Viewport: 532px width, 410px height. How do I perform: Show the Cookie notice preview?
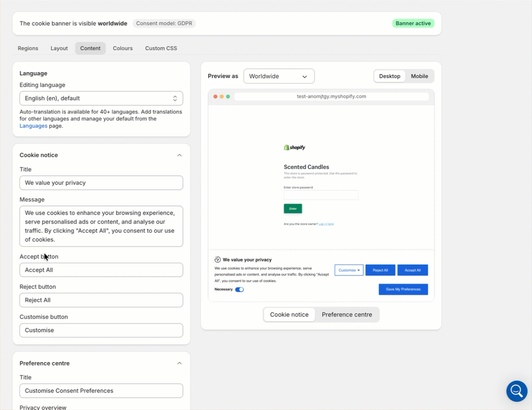pos(289,315)
